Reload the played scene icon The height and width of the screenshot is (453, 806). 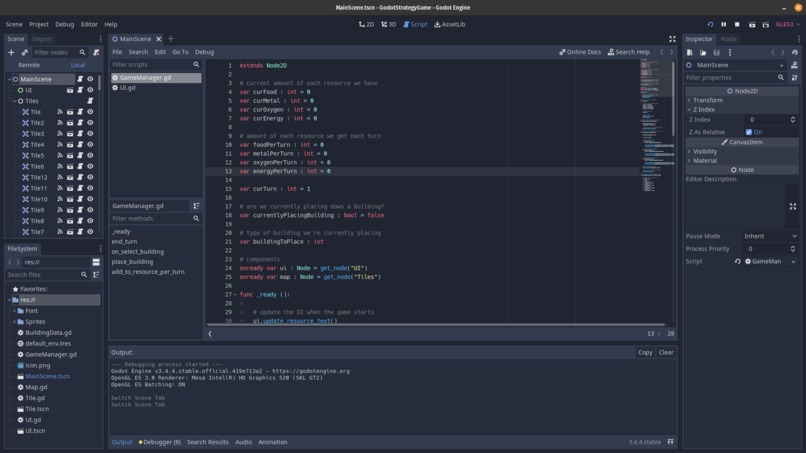[x=710, y=24]
